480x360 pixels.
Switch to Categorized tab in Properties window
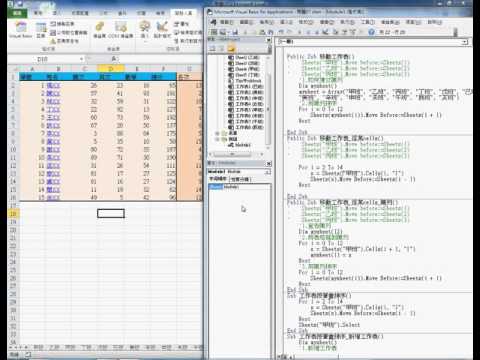point(241,179)
